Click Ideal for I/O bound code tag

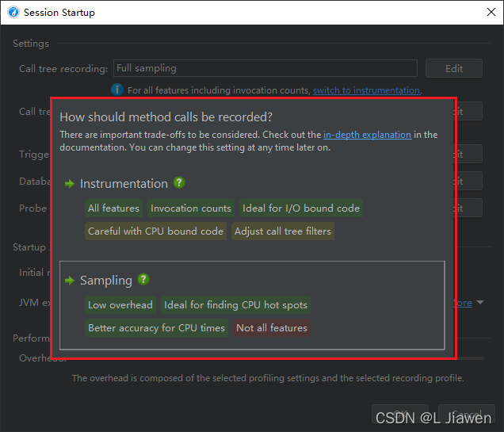pos(301,208)
